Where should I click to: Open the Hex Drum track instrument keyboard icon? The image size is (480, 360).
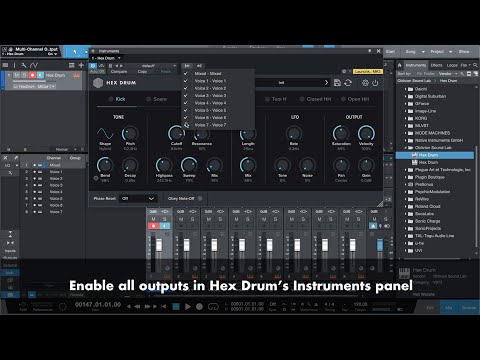76,75
